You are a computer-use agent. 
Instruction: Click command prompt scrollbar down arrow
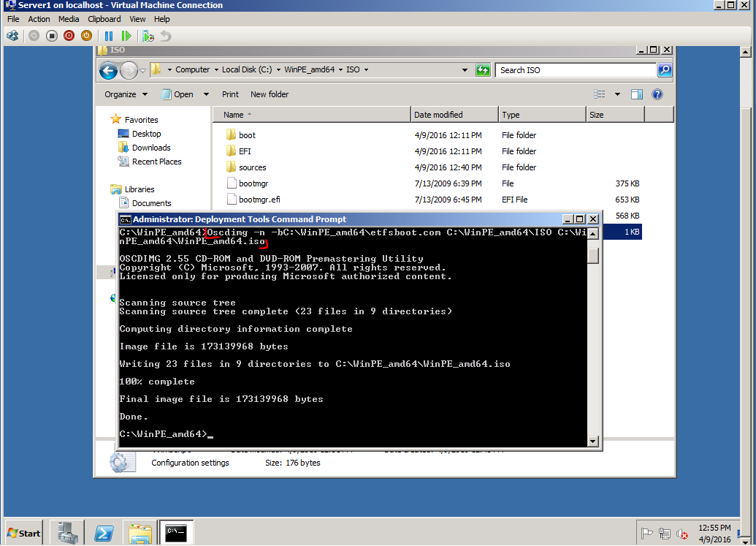click(593, 441)
